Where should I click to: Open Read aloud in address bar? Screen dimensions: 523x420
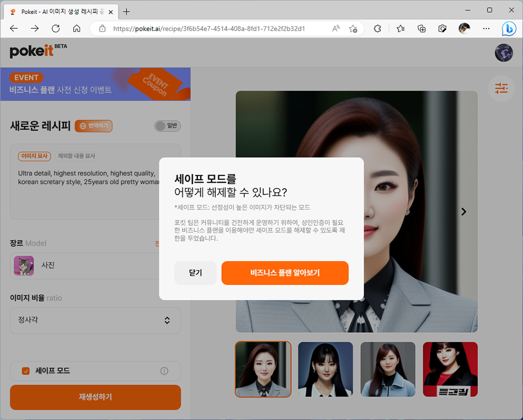pos(336,29)
